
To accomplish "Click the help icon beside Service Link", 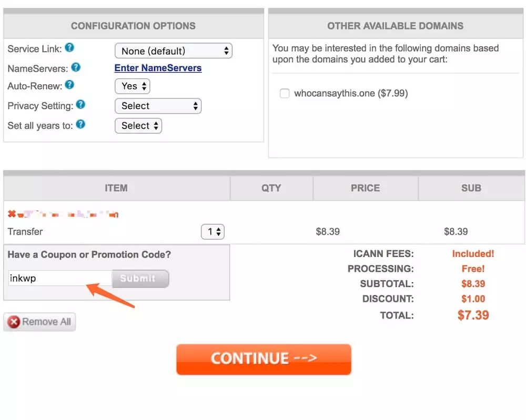I will point(69,48).
